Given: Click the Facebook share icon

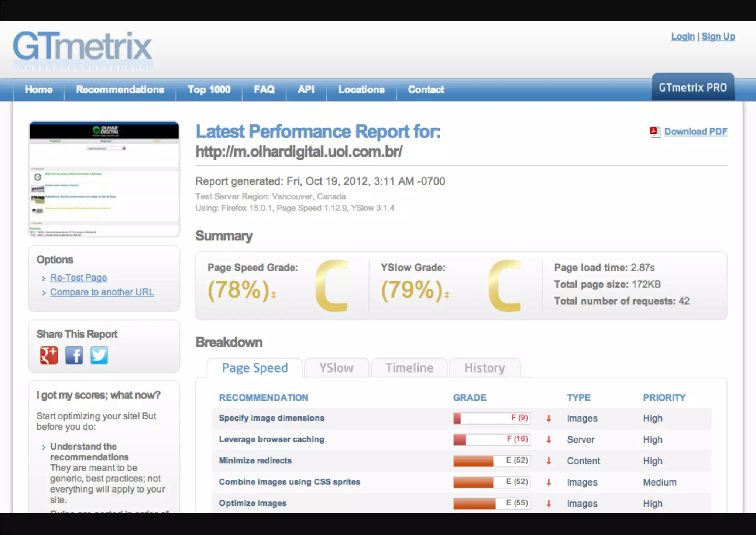Looking at the screenshot, I should (x=74, y=355).
